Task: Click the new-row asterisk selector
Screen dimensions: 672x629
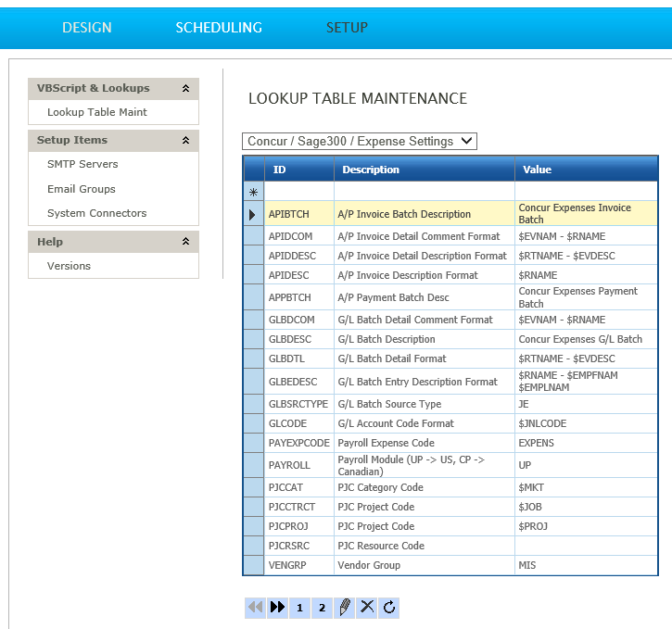Action: [x=253, y=192]
